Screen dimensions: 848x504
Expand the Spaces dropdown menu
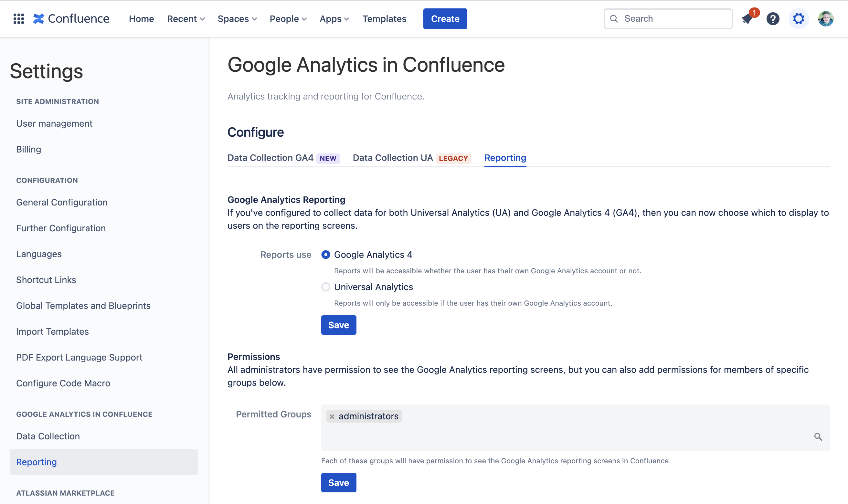pyautogui.click(x=237, y=19)
